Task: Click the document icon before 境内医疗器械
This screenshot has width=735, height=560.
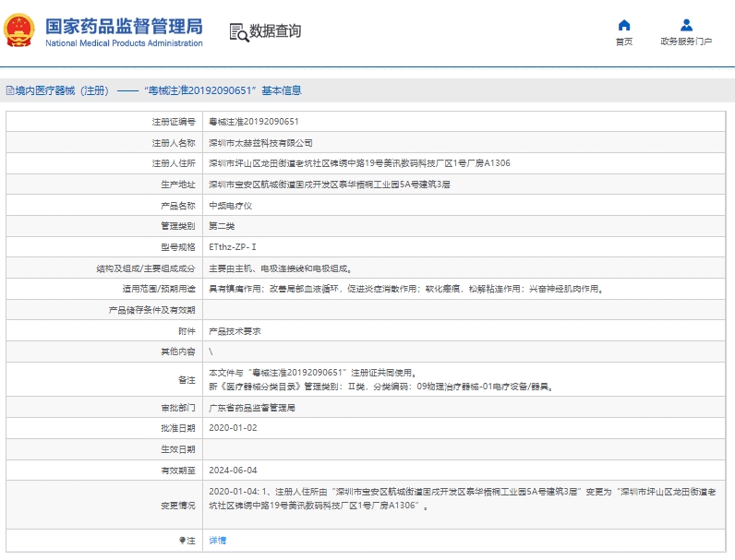Action: point(10,90)
